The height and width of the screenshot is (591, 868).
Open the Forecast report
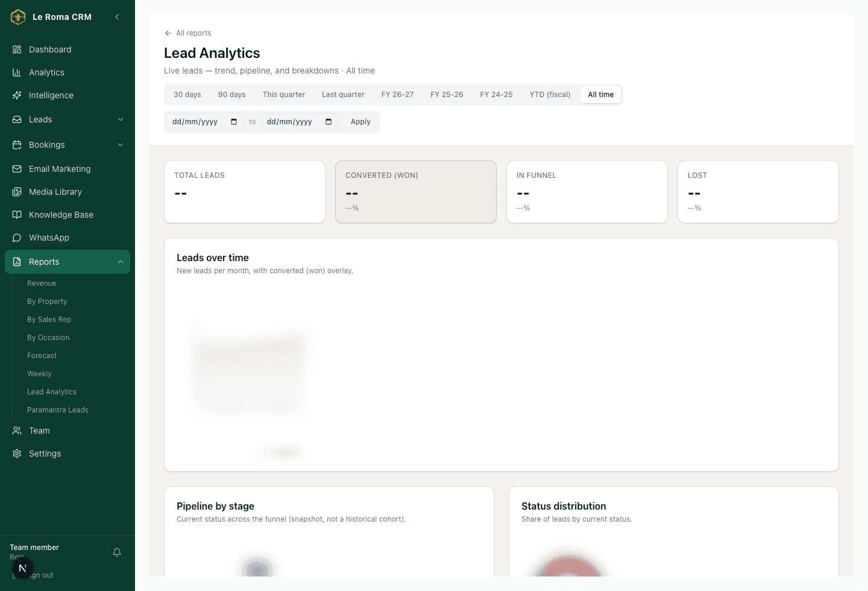pos(42,356)
